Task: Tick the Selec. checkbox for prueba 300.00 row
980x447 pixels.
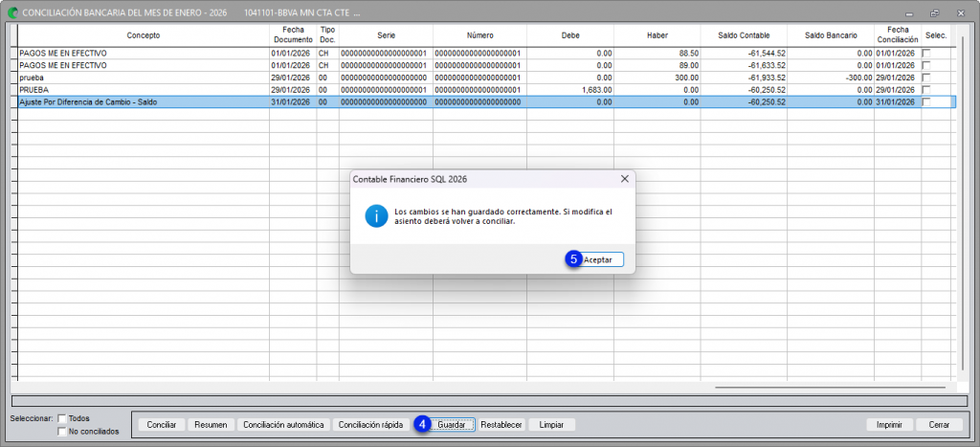Action: (x=926, y=78)
